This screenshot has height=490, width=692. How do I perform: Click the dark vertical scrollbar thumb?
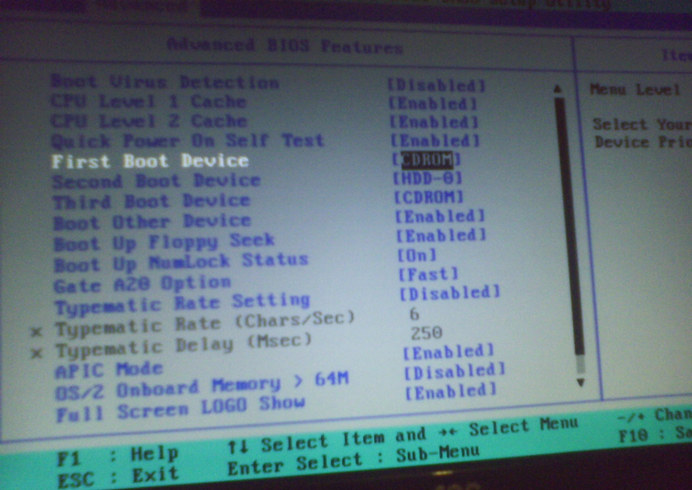[570, 226]
